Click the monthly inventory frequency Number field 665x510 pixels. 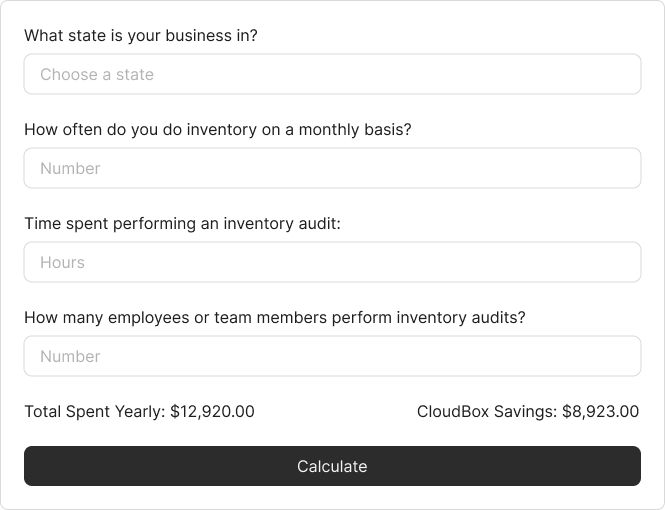pos(332,168)
